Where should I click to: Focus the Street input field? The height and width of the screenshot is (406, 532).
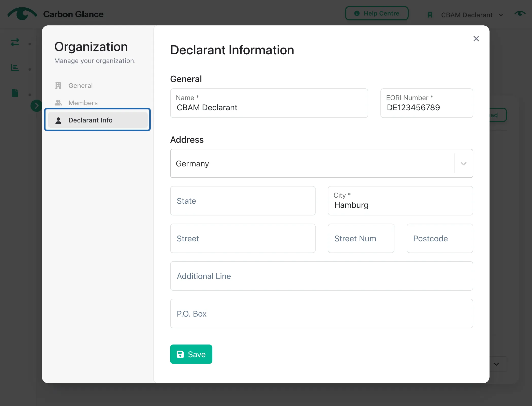click(243, 238)
